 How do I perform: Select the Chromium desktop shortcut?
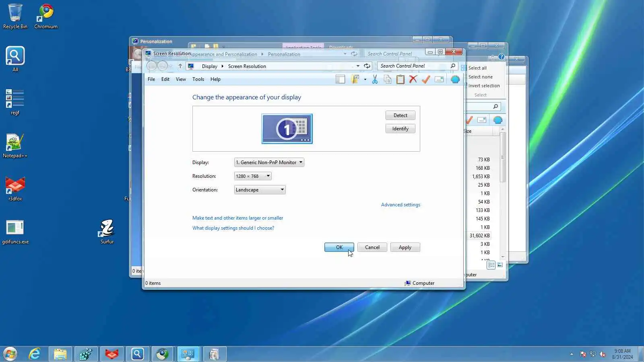pyautogui.click(x=46, y=16)
